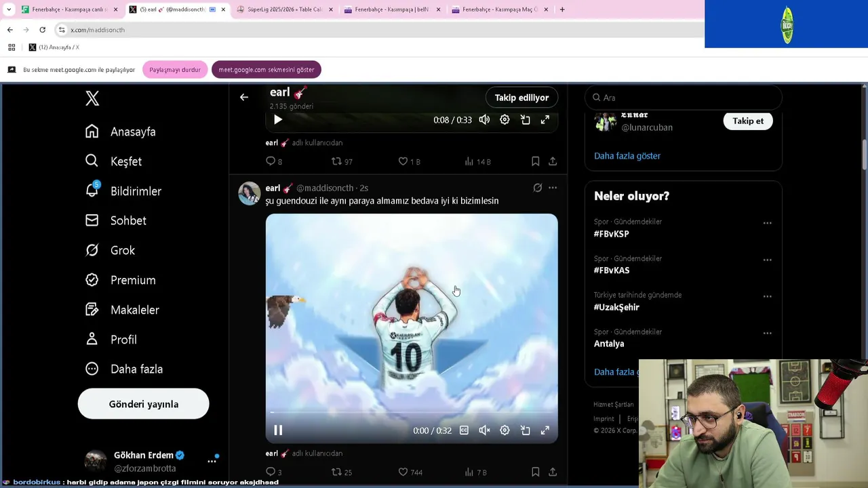Open Grok explain icon on guendouzi post
The height and width of the screenshot is (488, 868).
(537, 188)
